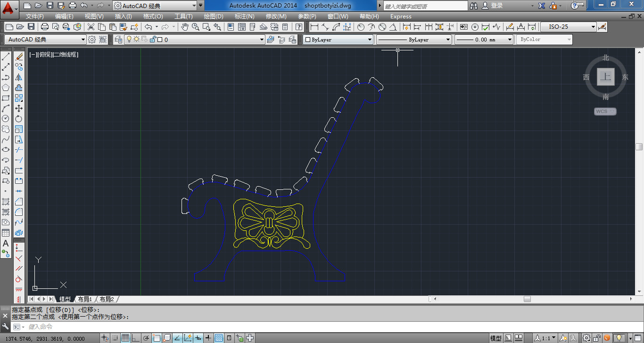The image size is (644, 343).
Task: Toggle lineweight display in status bar
Action: [x=208, y=338]
